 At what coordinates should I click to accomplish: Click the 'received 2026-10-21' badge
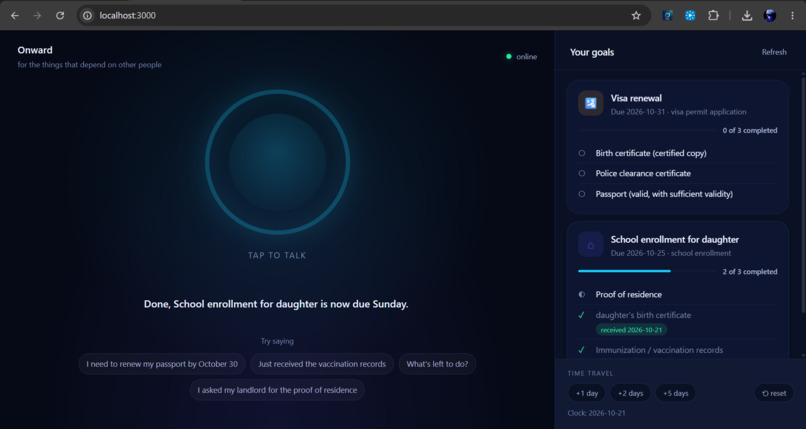[x=631, y=330]
